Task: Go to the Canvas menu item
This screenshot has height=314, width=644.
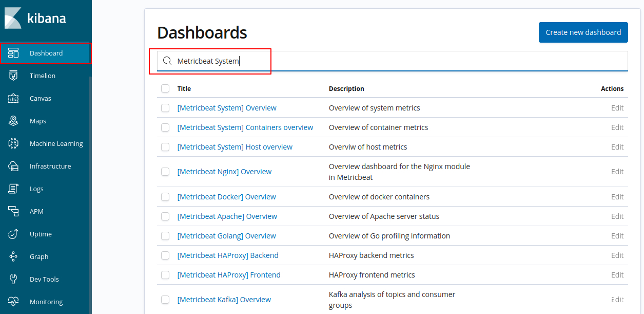Action: coord(41,98)
